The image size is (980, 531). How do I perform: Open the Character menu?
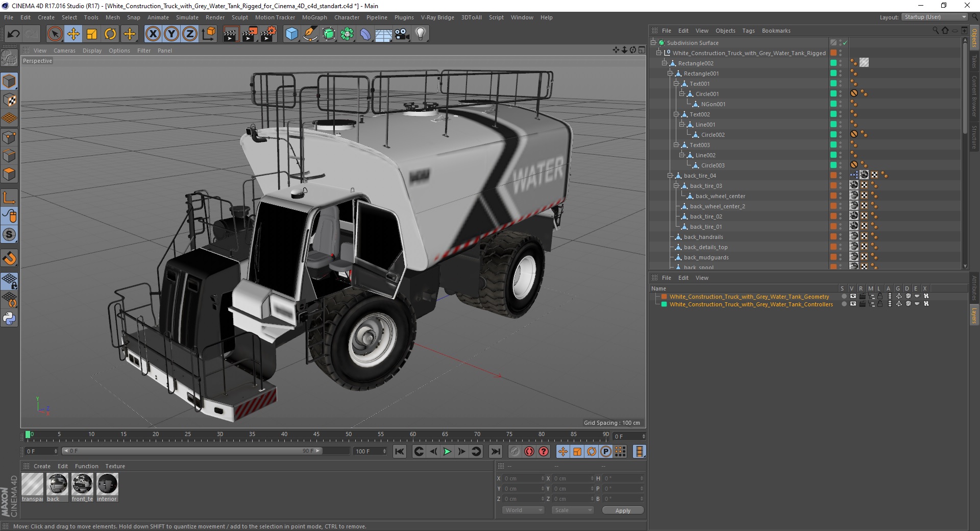[347, 17]
